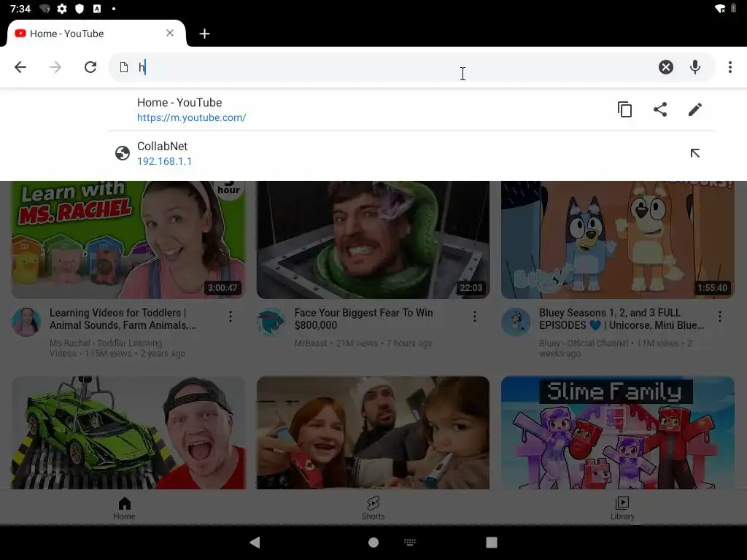Click the browser forward arrow

click(x=55, y=67)
